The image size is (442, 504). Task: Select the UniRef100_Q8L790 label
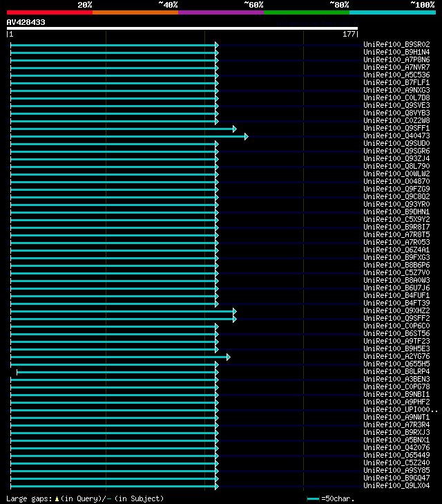pos(396,166)
